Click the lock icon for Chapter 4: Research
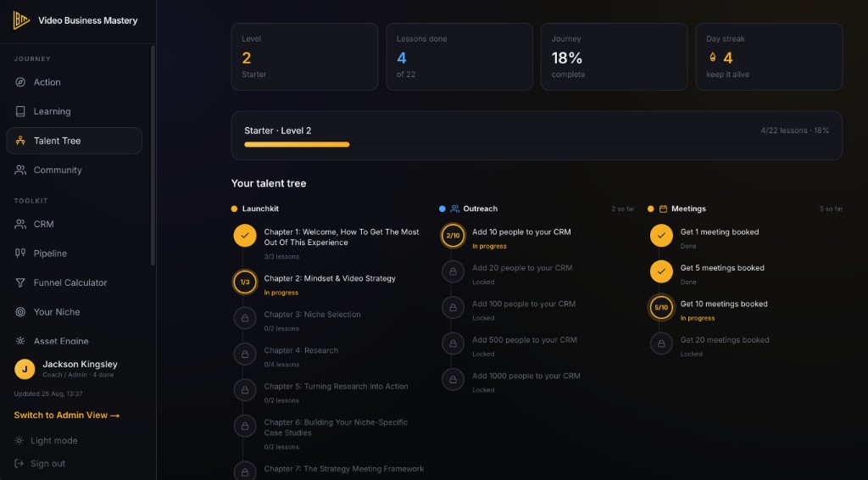The image size is (868, 480). [245, 354]
